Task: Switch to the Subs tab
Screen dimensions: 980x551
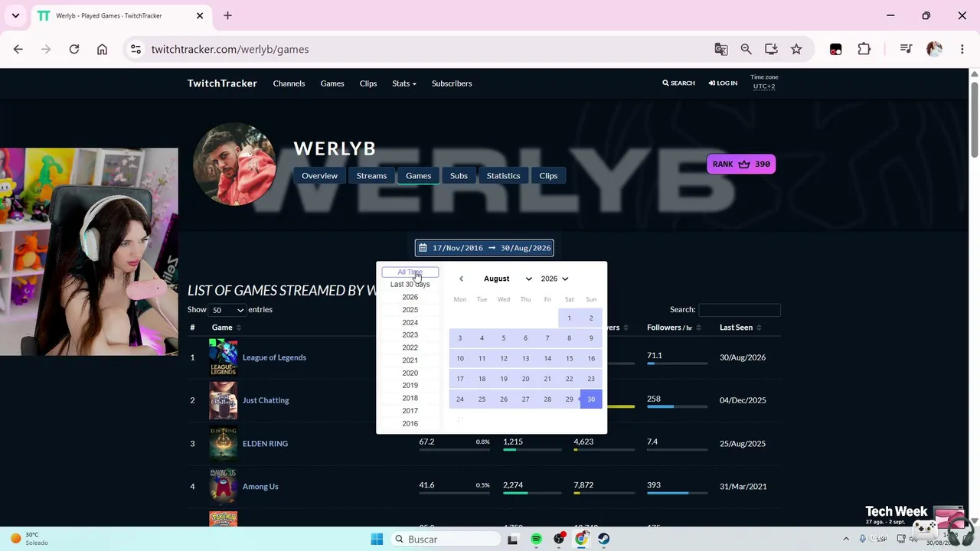Action: [459, 176]
